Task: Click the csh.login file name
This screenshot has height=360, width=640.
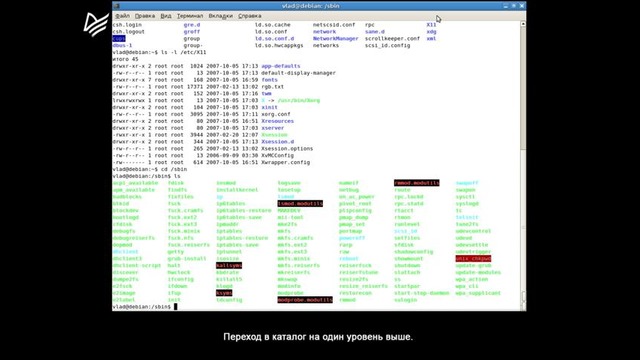Action: click(x=127, y=24)
